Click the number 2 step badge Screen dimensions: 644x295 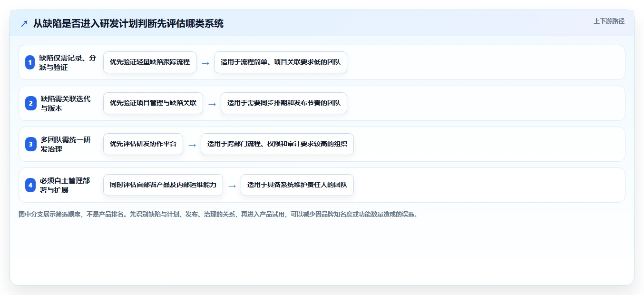click(x=30, y=103)
